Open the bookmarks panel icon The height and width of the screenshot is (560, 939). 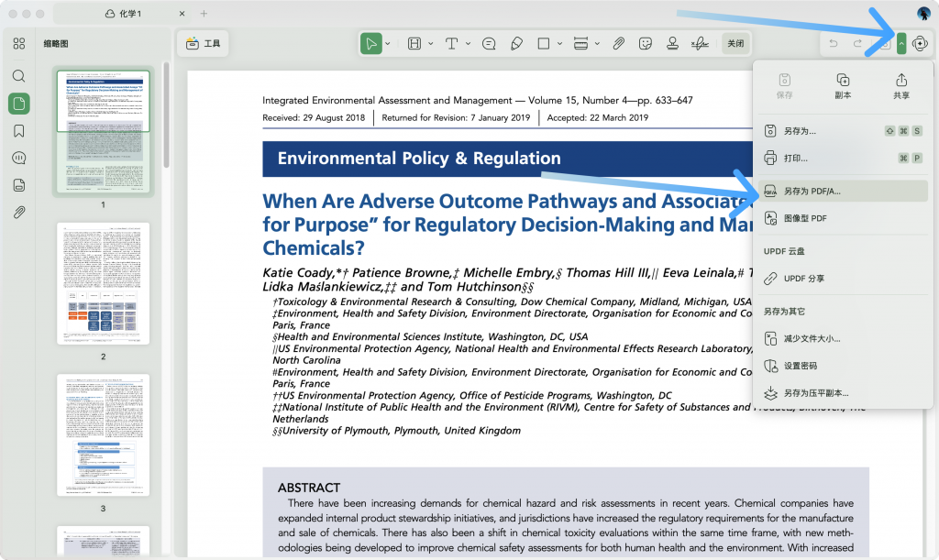point(19,131)
